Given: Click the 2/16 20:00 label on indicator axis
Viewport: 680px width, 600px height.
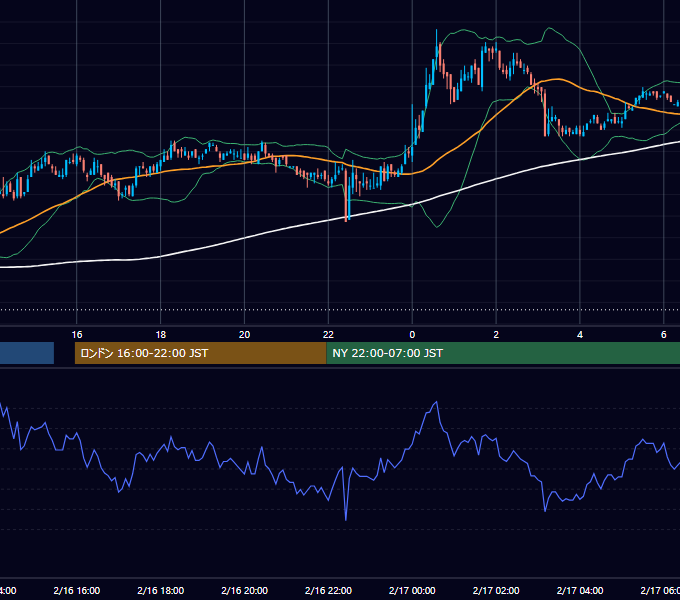Looking at the screenshot, I should [245, 590].
